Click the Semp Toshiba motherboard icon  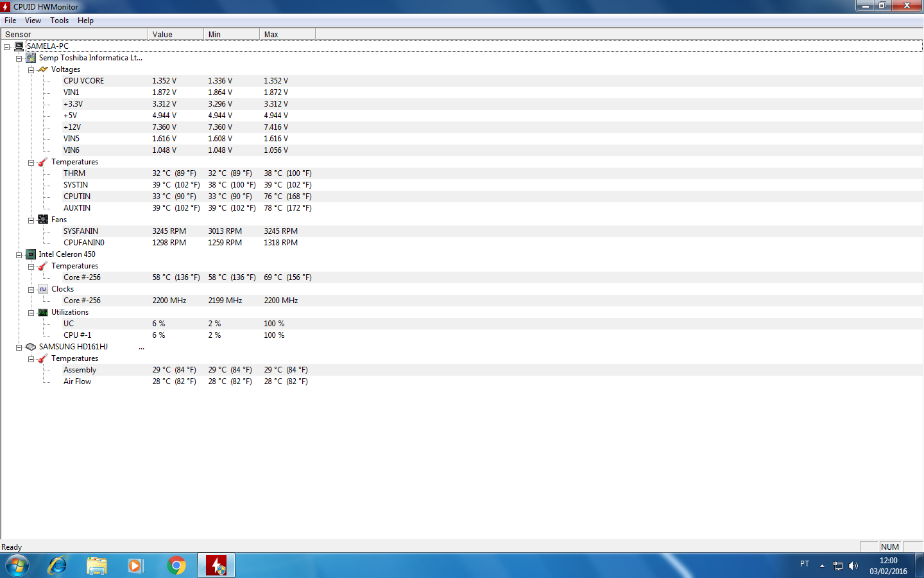click(x=31, y=58)
